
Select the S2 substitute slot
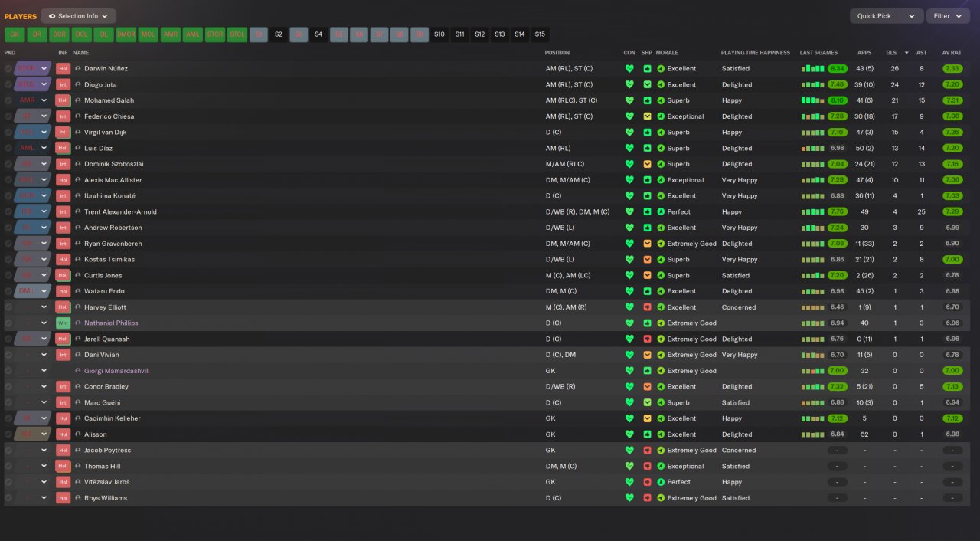pos(279,34)
